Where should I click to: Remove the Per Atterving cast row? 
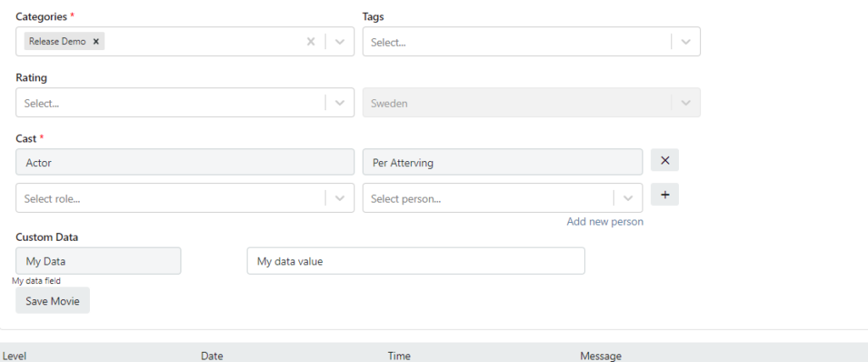[665, 161]
